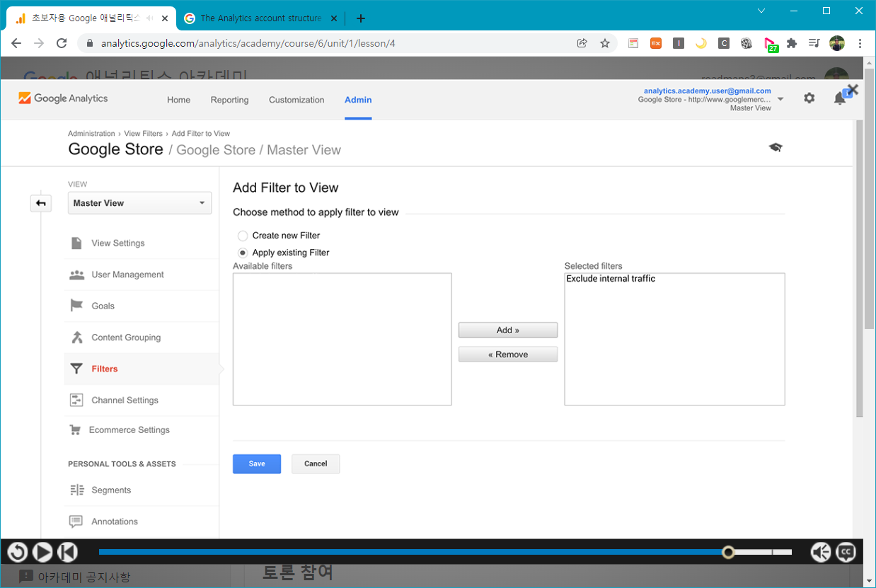Click the Google Analytics logo
The height and width of the screenshot is (588, 876).
pyautogui.click(x=64, y=98)
